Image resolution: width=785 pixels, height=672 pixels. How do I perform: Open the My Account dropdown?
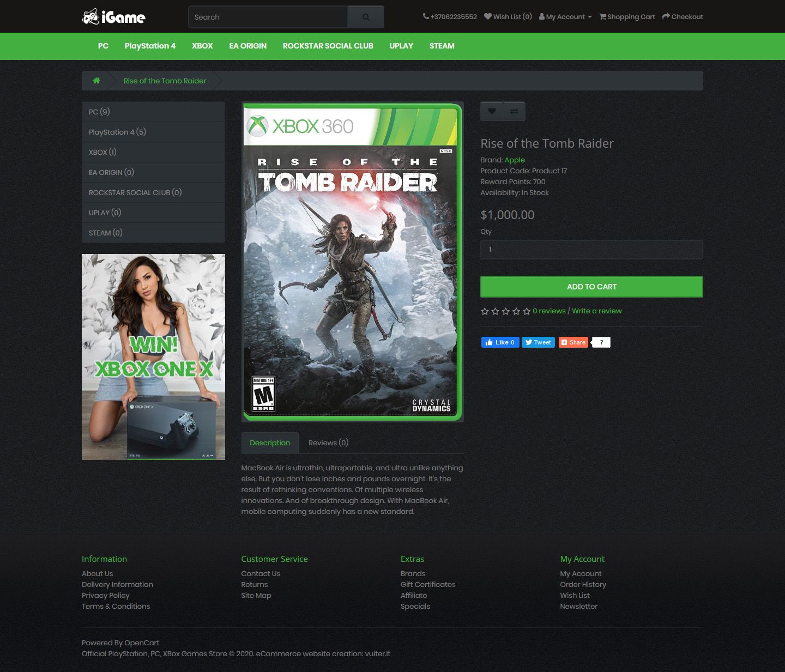[x=565, y=17]
